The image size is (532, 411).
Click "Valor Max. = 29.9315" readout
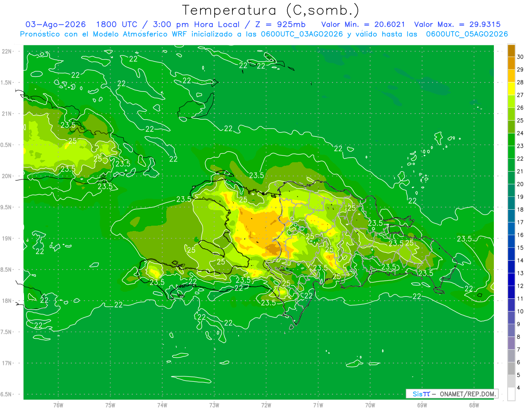pos(457,24)
